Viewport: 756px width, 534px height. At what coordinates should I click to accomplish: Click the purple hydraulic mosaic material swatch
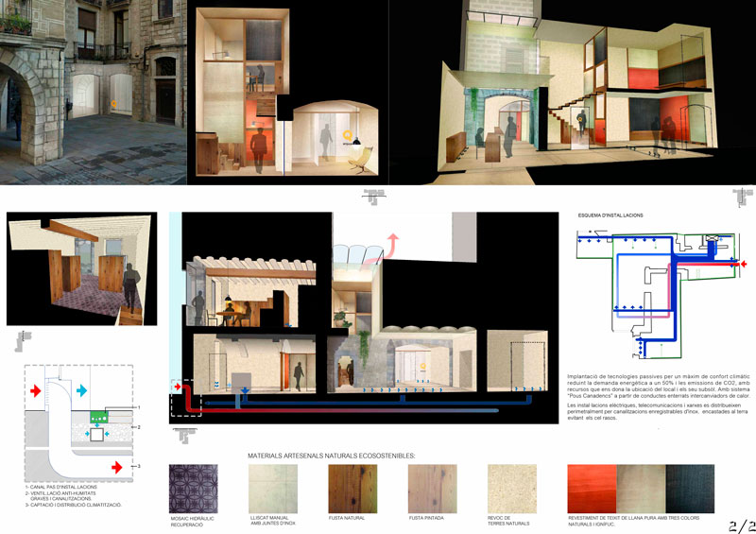point(194,489)
